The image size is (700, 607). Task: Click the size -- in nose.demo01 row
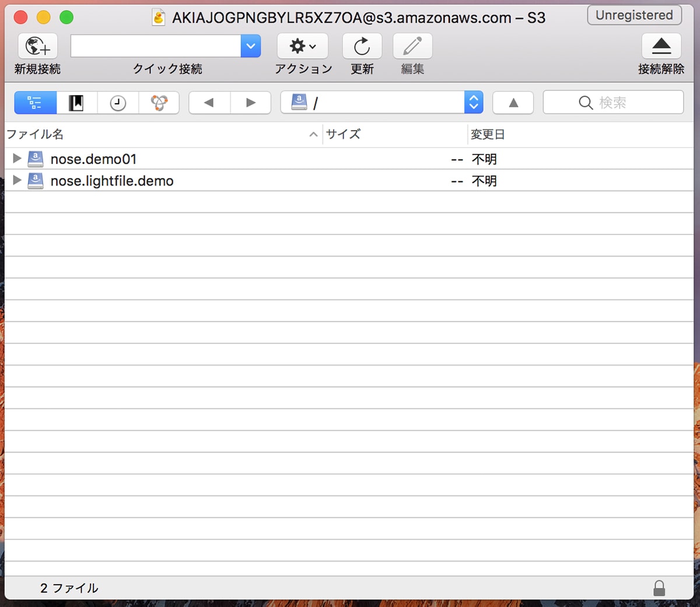point(457,159)
